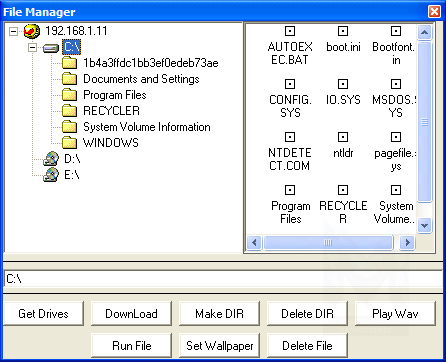This screenshot has height=362, width=446.
Task: Click the horizontal scrollbar thumb in file list
Action: (328, 242)
